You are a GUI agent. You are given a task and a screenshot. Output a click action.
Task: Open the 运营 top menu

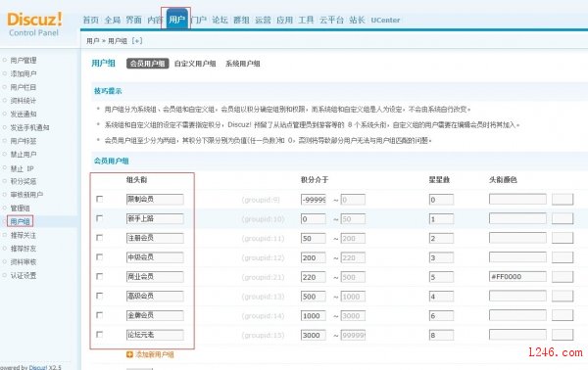point(263,20)
